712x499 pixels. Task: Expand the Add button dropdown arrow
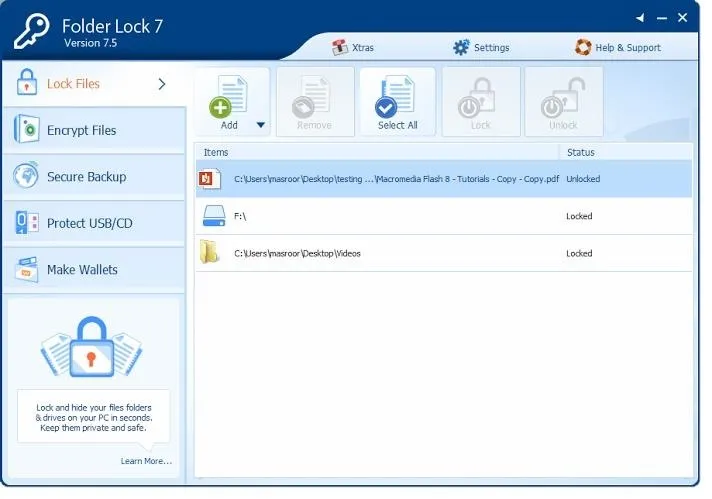pos(261,125)
